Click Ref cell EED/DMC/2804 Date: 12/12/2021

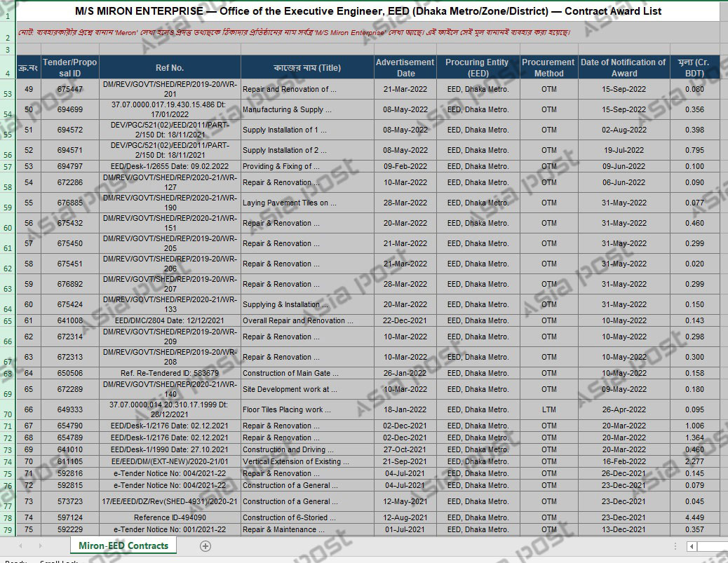point(170,320)
